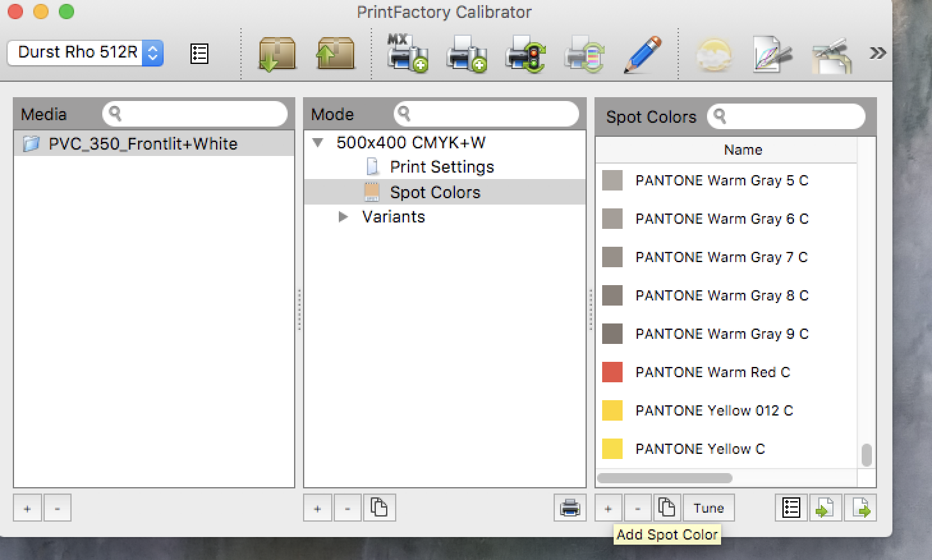Click the printer recalibration color chart icon
932x560 pixels.
584,55
